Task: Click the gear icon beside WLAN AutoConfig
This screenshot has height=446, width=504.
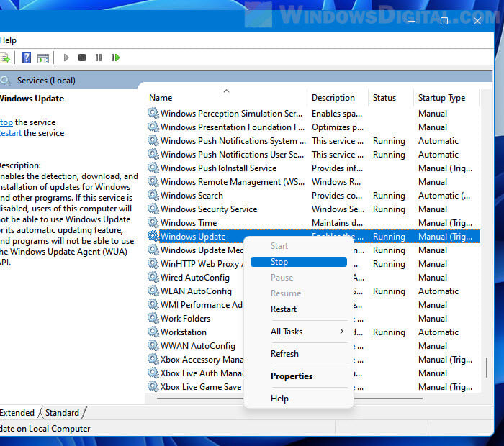Action: point(153,291)
